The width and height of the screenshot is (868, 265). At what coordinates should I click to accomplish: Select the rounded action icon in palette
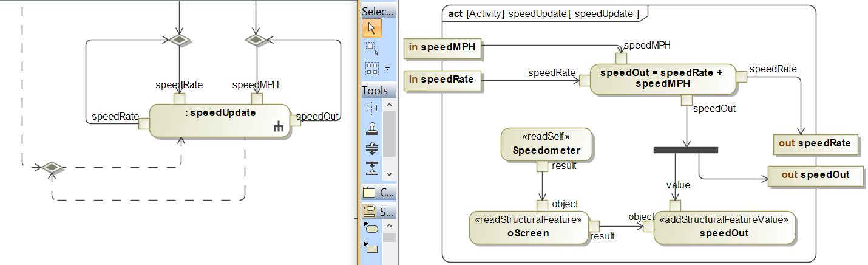[x=371, y=229]
